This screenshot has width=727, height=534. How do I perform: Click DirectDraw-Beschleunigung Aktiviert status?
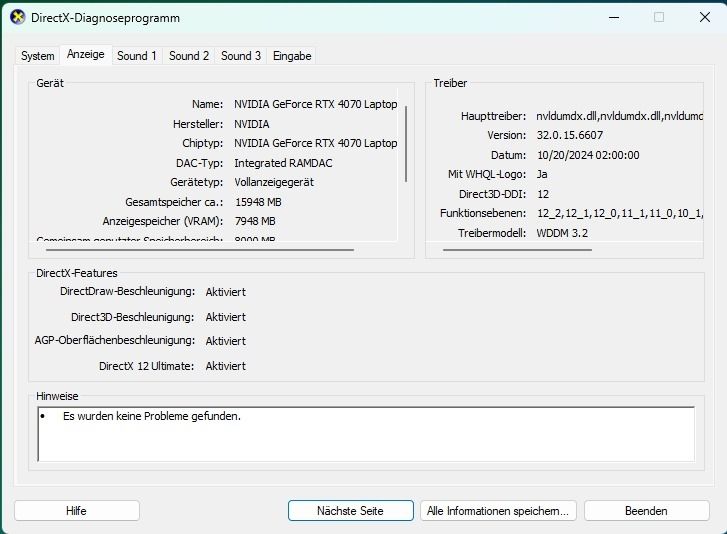click(226, 292)
